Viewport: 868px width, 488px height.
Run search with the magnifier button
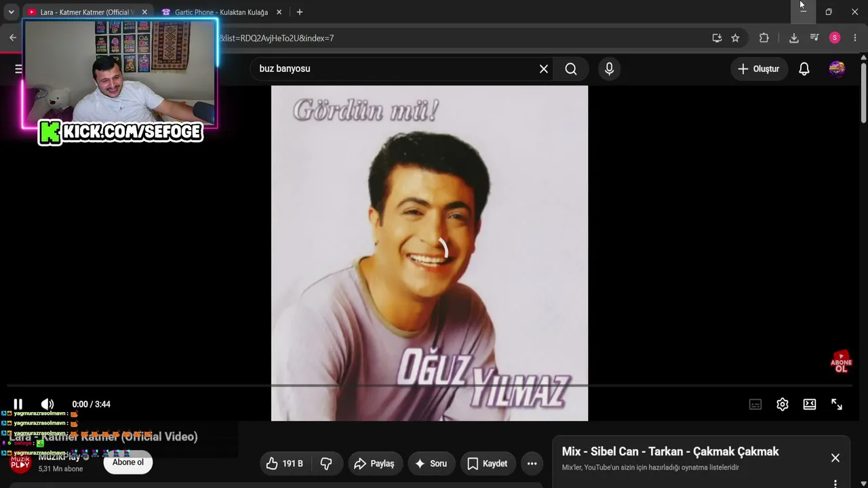pos(571,68)
